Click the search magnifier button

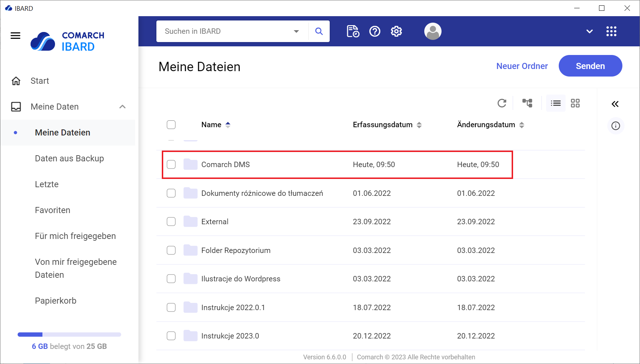[x=319, y=31]
